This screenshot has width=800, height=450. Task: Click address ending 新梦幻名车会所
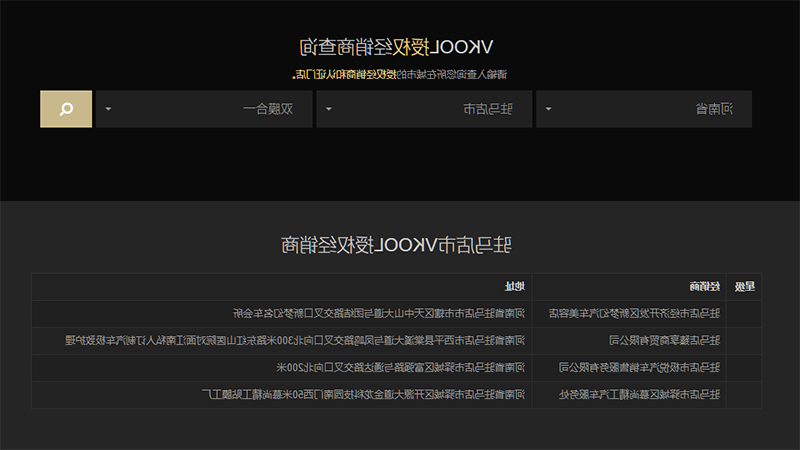(379, 313)
